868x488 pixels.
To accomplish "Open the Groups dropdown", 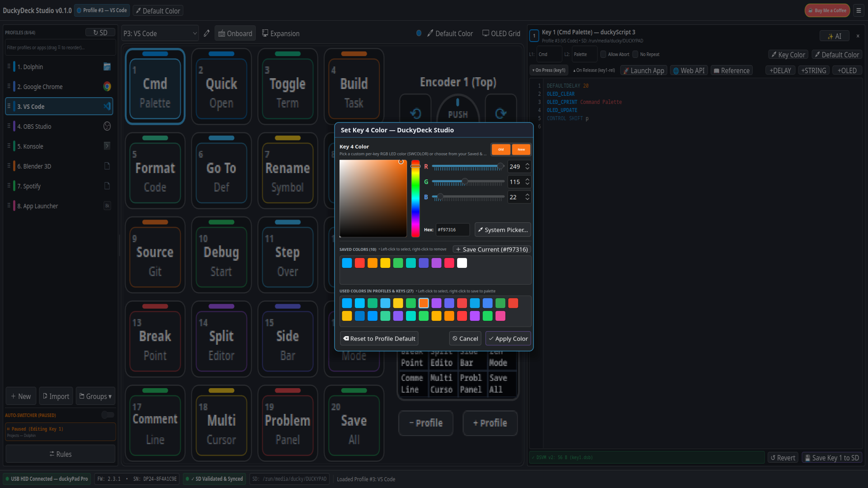I will 95,396.
